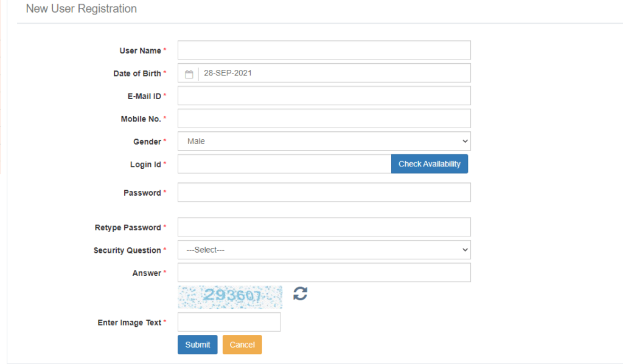Screen dimensions: 623x364
Task: Click the New User Registration heading
Action: pyautogui.click(x=81, y=9)
